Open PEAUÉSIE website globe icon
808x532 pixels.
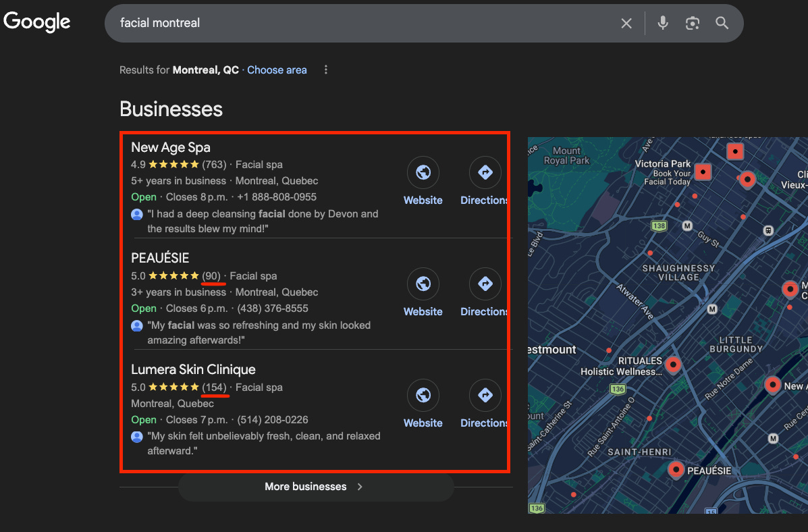pyautogui.click(x=423, y=284)
